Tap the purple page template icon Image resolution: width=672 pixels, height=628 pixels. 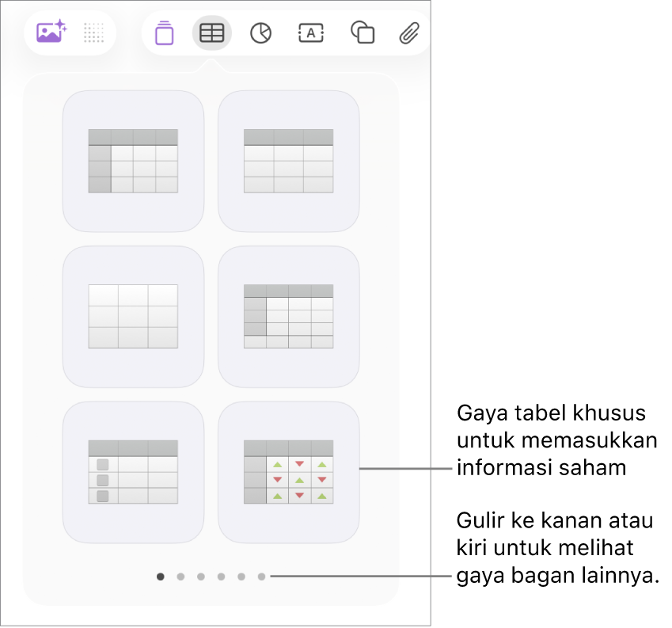tap(164, 33)
